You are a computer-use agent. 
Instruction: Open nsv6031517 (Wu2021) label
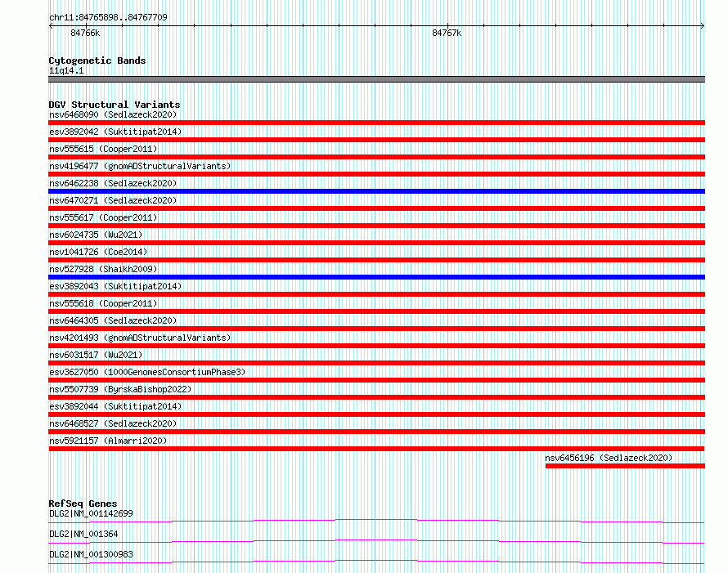point(96,355)
